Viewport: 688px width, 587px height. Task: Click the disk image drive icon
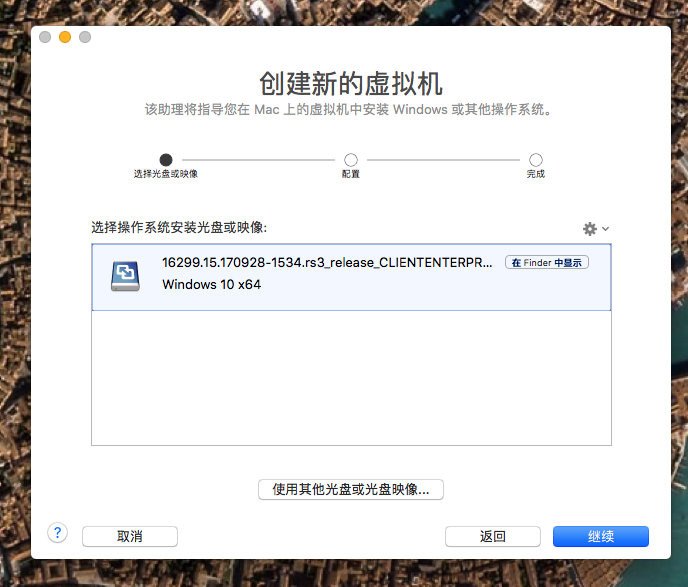(x=125, y=276)
